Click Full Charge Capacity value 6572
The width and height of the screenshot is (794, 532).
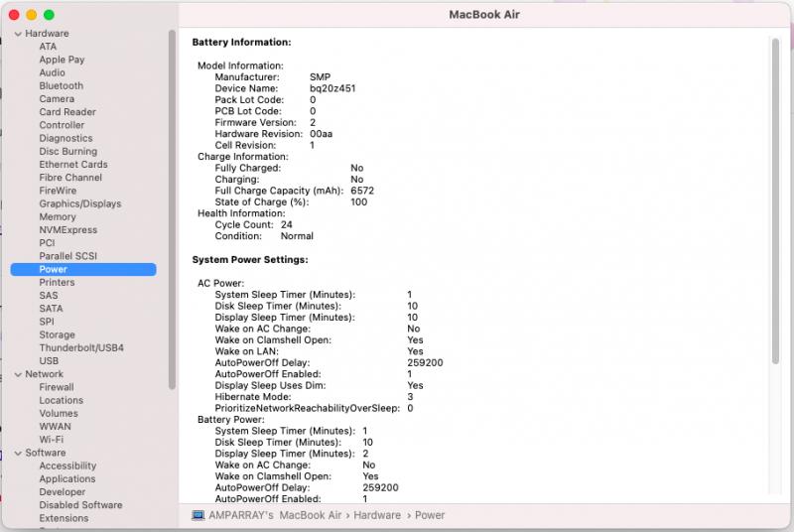point(362,191)
